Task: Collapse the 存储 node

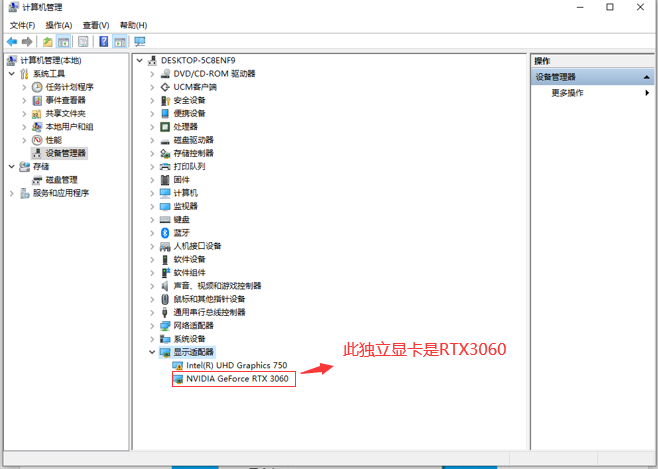Action: pos(12,167)
